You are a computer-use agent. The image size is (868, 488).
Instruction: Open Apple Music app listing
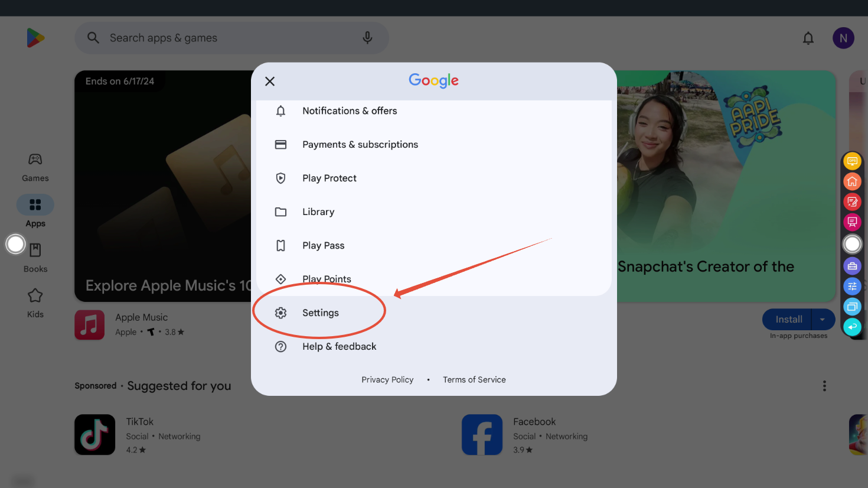click(x=89, y=325)
